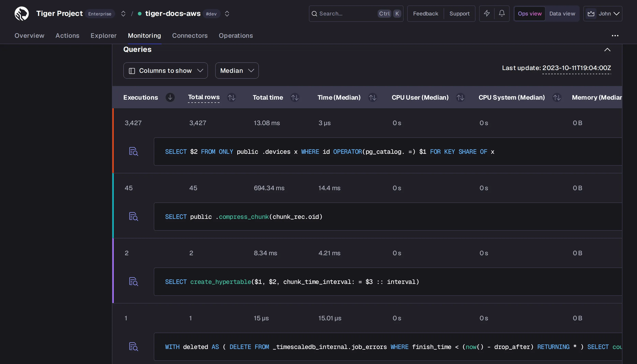The width and height of the screenshot is (637, 364).
Task: Open the Columns to show dropdown
Action: [x=165, y=71]
